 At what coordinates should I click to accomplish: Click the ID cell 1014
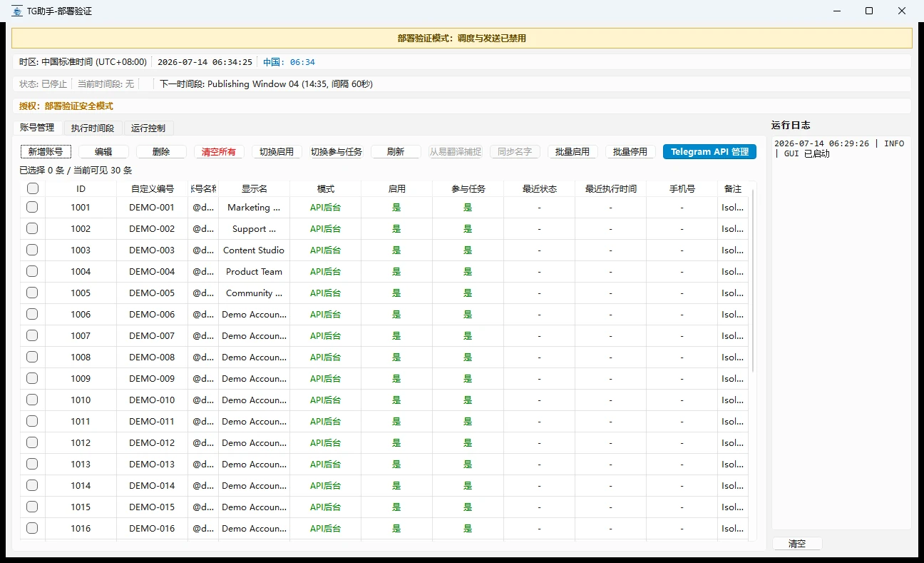pyautogui.click(x=81, y=486)
